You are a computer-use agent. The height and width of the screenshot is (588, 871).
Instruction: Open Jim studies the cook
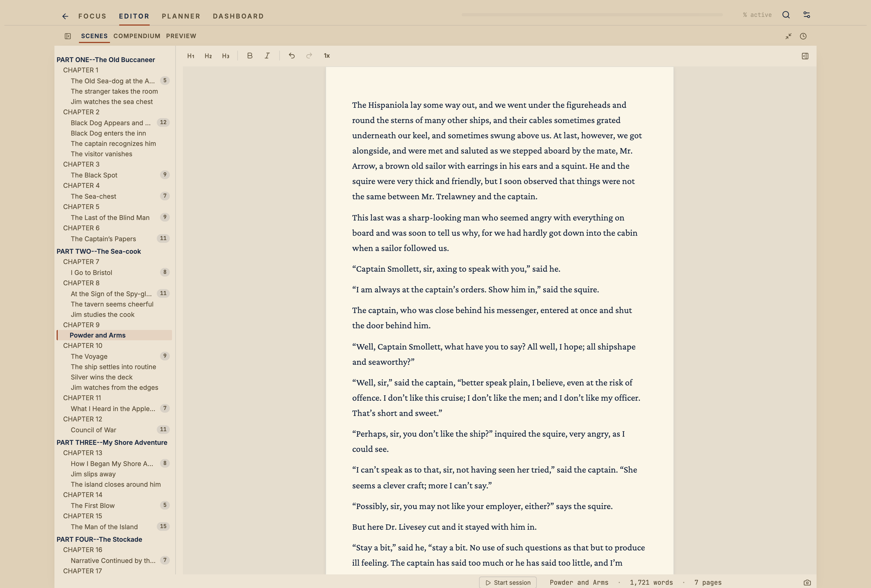[102, 315]
